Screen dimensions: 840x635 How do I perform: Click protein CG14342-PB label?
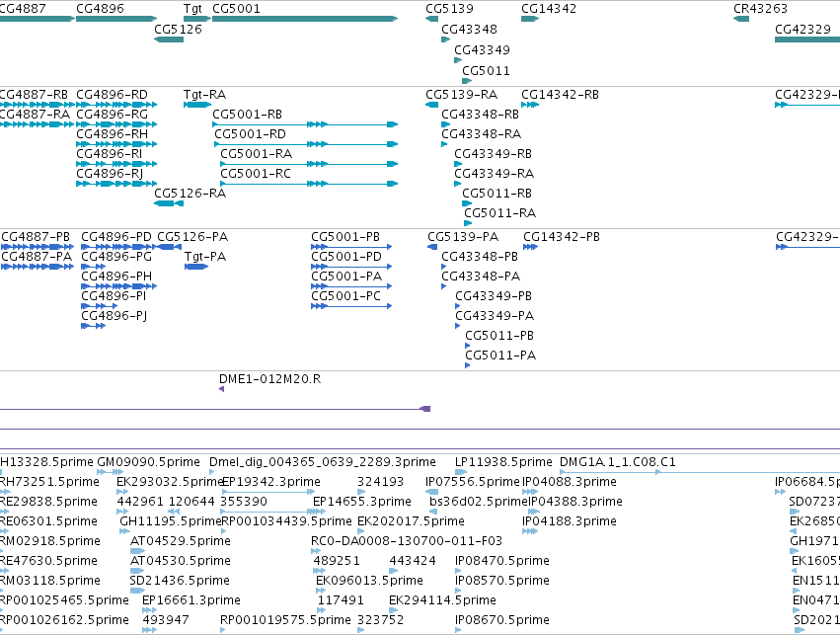coord(562,237)
